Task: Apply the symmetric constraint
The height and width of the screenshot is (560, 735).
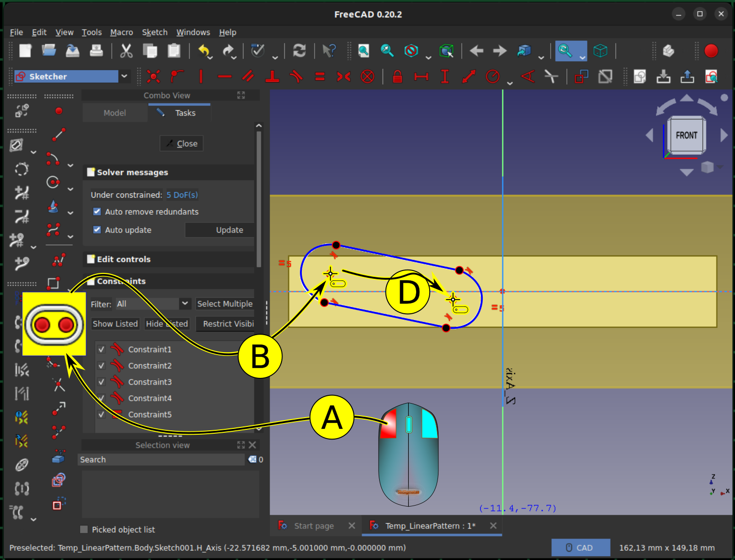Action: (344, 76)
